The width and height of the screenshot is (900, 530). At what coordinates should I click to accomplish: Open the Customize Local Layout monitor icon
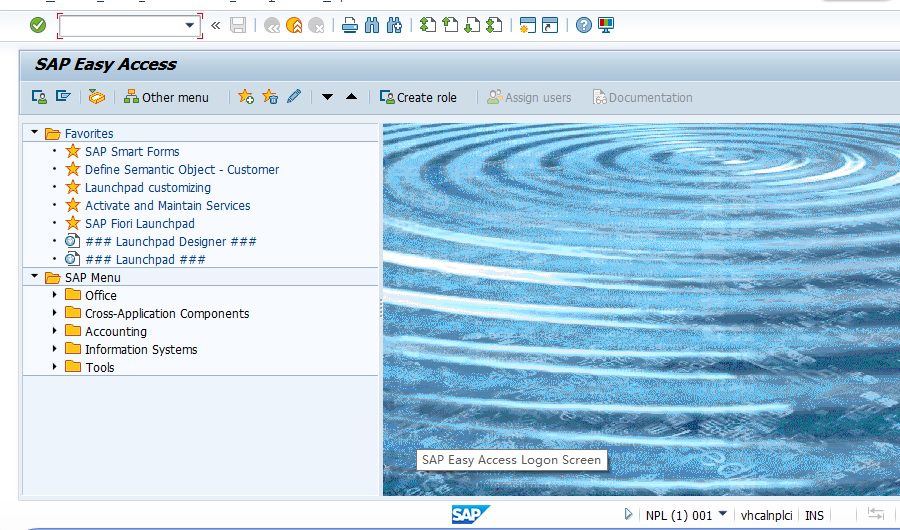606,25
